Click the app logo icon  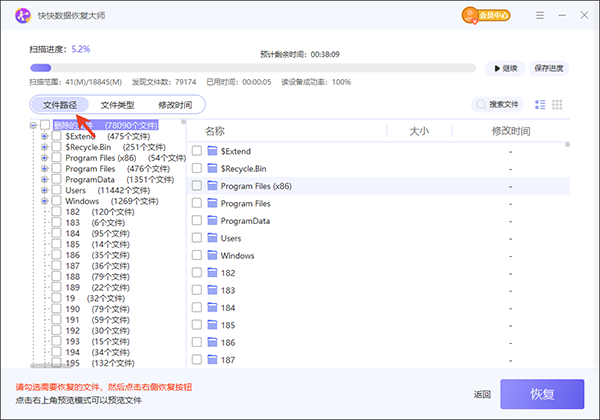23,15
